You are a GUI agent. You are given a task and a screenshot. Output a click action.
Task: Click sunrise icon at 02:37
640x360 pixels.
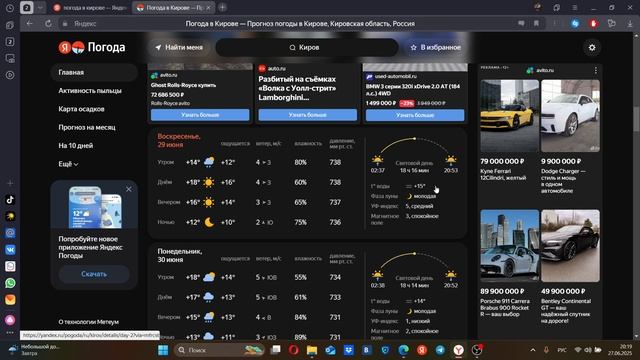(x=378, y=160)
